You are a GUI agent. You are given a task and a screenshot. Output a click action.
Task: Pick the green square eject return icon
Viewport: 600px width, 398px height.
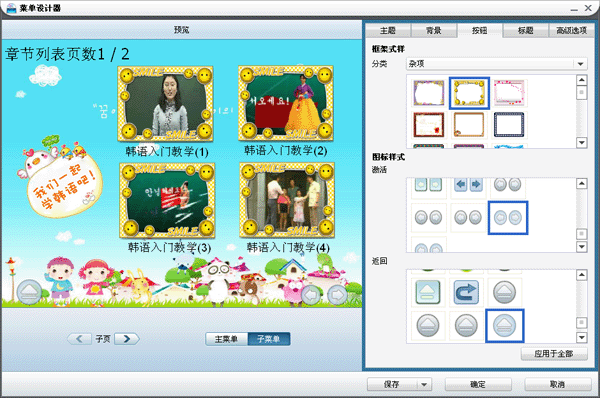[x=428, y=292]
